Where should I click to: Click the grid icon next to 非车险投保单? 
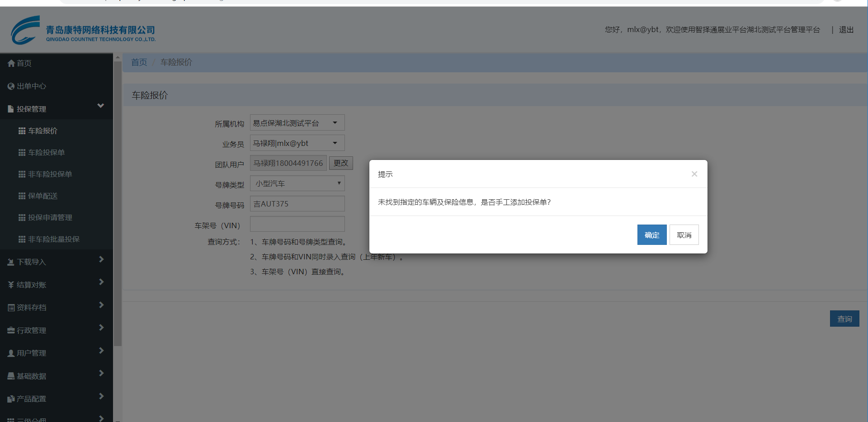(x=22, y=174)
